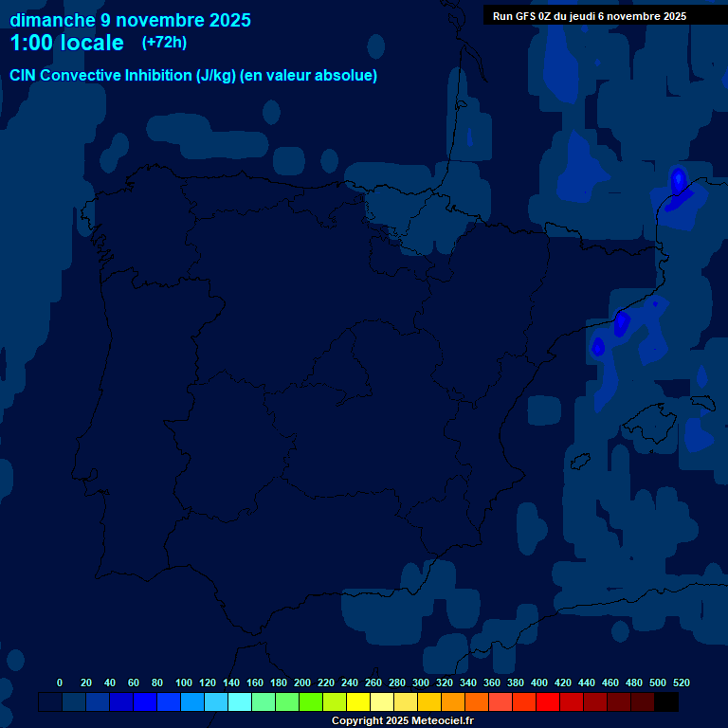Viewport: 728px width, 728px height.
Task: Click the scale label '420'
Action: 562,682
